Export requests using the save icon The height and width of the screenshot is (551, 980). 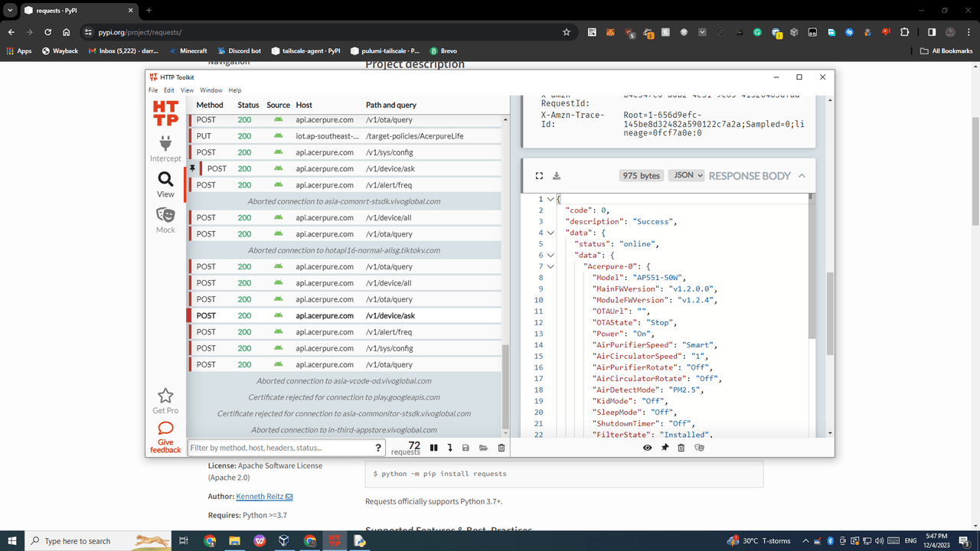[x=465, y=448]
